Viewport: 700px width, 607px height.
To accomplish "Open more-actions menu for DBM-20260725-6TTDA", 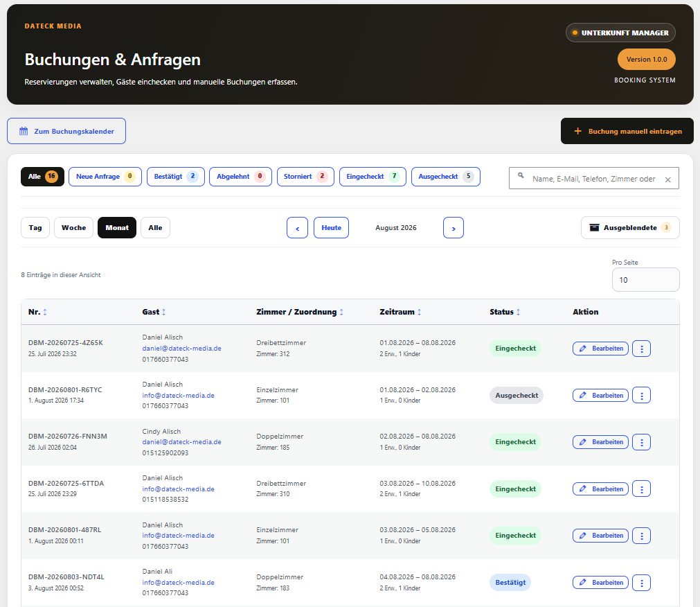I will pyautogui.click(x=642, y=489).
